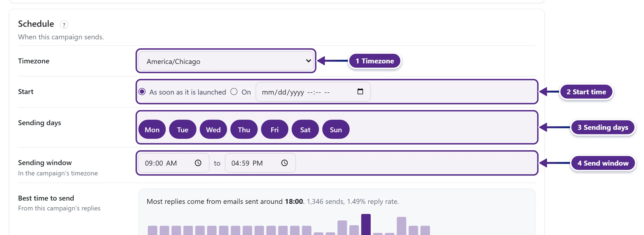The height and width of the screenshot is (235, 644).
Task: Select the highlighted 18:00 bar in chart
Action: click(x=366, y=224)
